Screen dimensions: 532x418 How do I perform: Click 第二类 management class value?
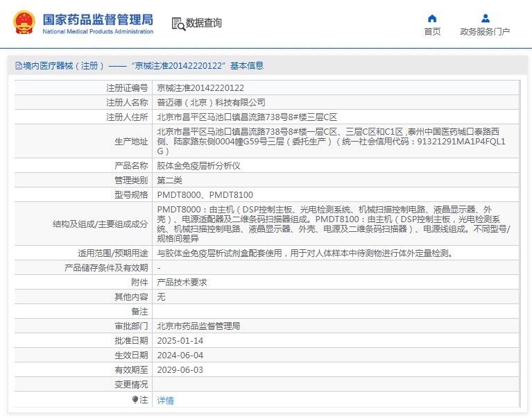click(x=170, y=181)
